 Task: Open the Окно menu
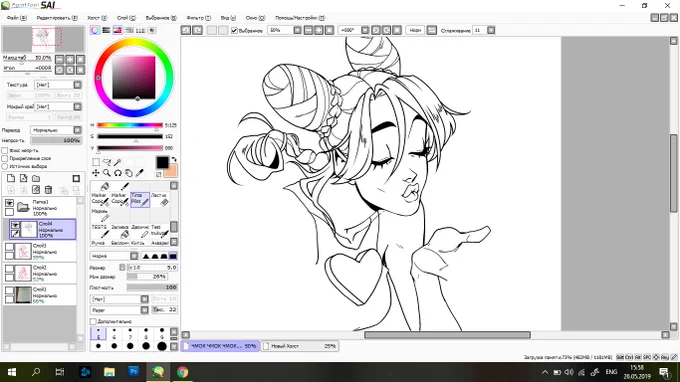255,18
